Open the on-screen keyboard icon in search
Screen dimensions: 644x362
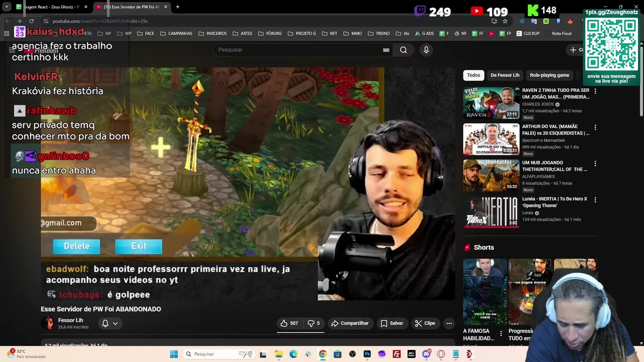coord(386,50)
